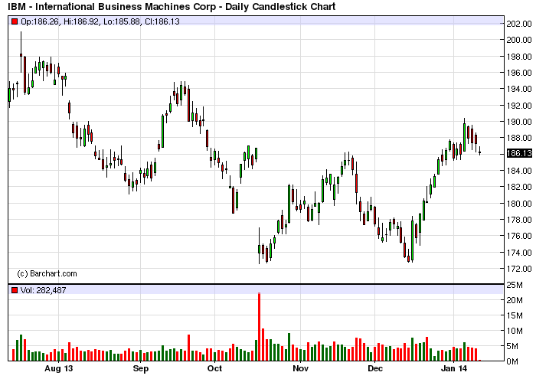Click the 182.00 price axis label
The image size is (536, 392).
pyautogui.click(x=519, y=187)
